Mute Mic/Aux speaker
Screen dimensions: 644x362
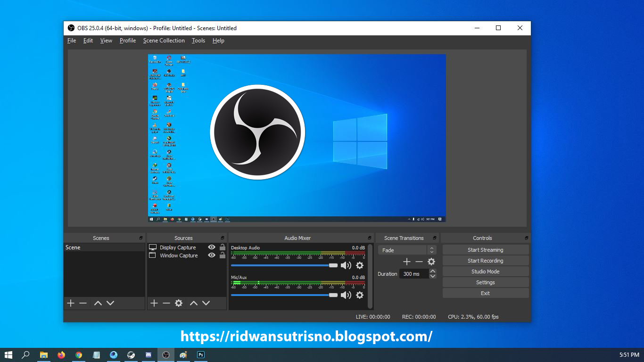pos(346,295)
